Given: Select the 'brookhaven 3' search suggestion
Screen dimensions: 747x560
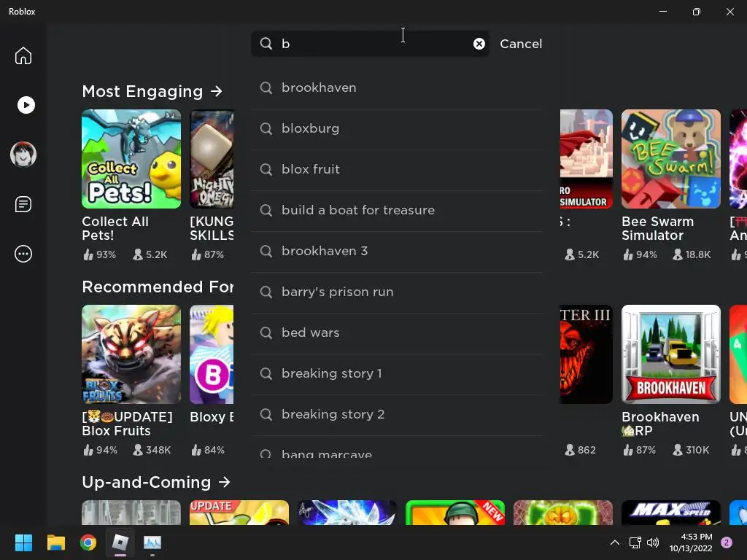Looking at the screenshot, I should 397,252.
